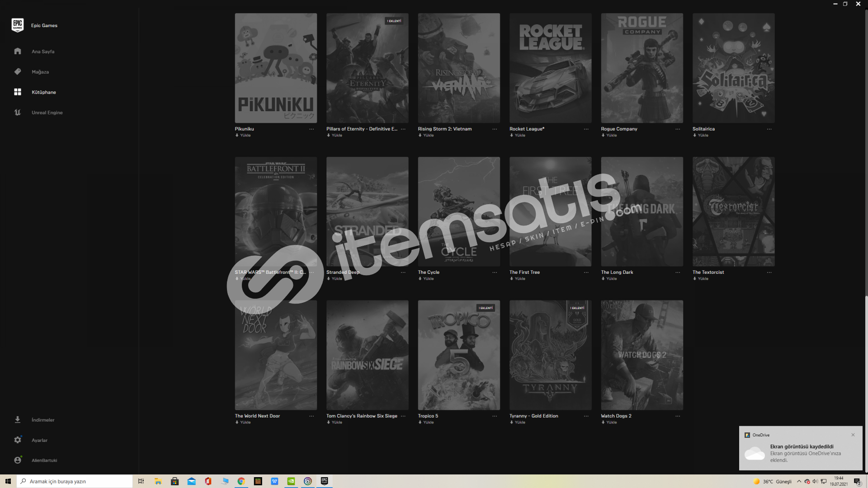This screenshot has width=868, height=488.
Task: Open Mağaza store page
Action: (40, 72)
